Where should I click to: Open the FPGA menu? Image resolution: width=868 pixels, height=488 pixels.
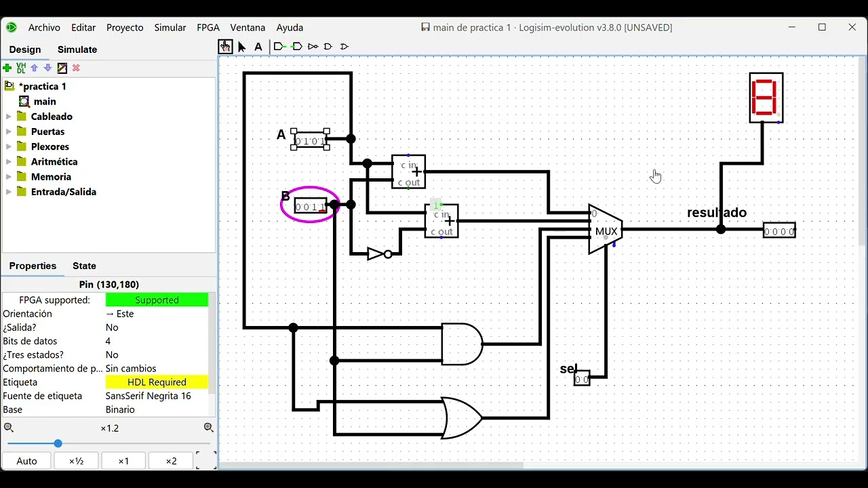(208, 28)
